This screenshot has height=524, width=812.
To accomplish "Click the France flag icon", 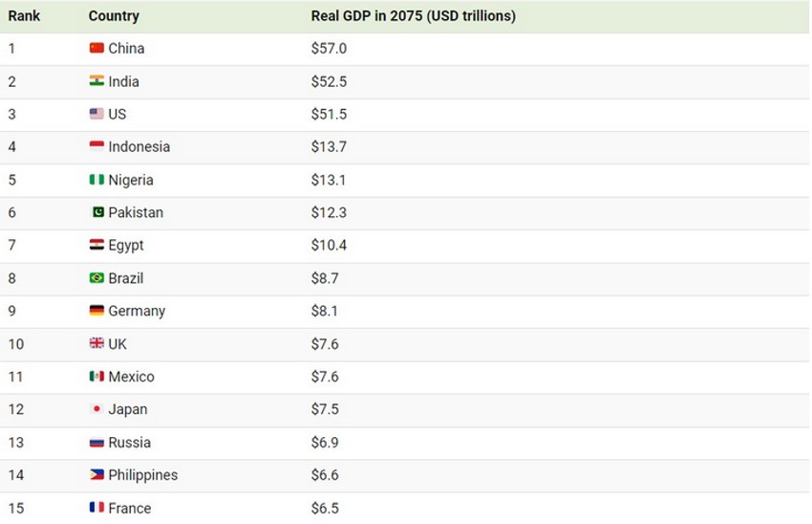I will click(x=96, y=508).
